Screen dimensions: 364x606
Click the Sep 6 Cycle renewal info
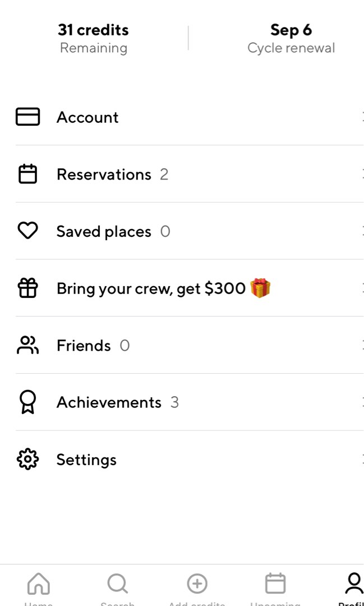(x=291, y=38)
